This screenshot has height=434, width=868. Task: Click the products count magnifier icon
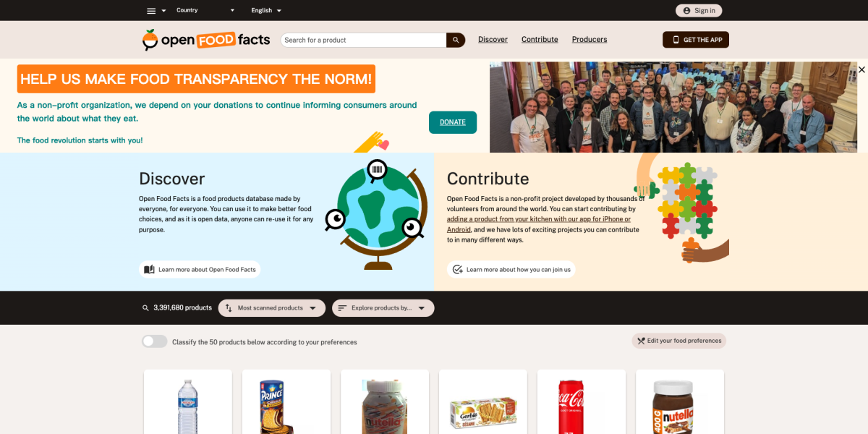click(145, 308)
